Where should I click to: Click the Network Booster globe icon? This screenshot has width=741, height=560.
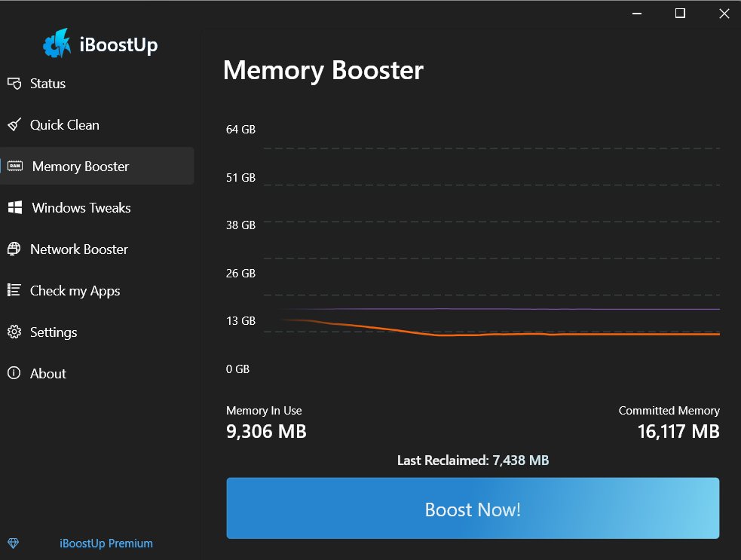[x=14, y=249]
